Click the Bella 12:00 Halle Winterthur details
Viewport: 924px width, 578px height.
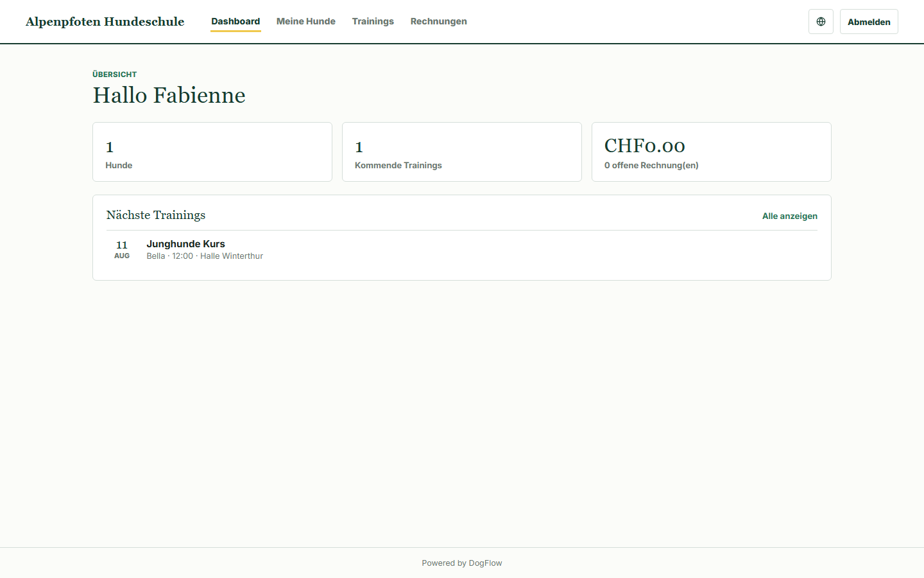click(205, 256)
